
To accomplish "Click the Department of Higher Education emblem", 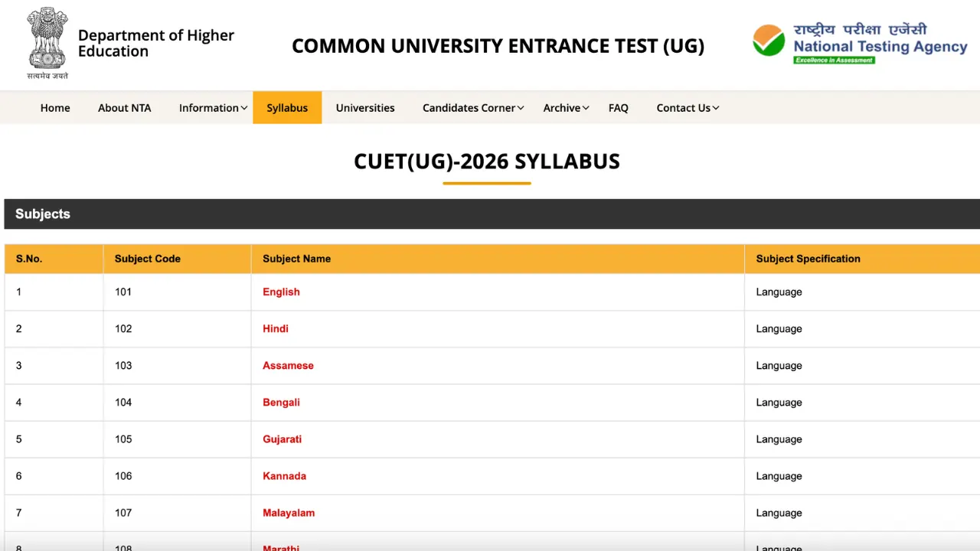I will tap(47, 42).
